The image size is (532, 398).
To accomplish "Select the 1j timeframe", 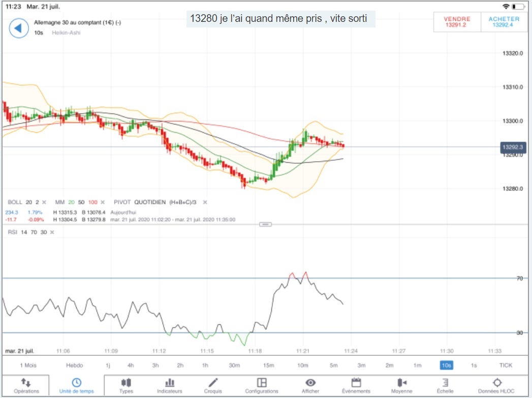I will [x=108, y=365].
